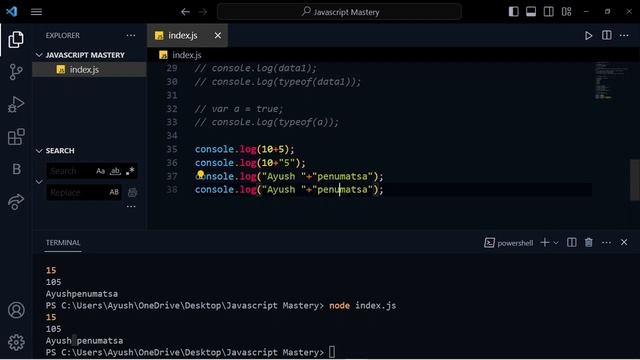Click the powershell terminal label
The image size is (640, 360).
[x=515, y=243]
